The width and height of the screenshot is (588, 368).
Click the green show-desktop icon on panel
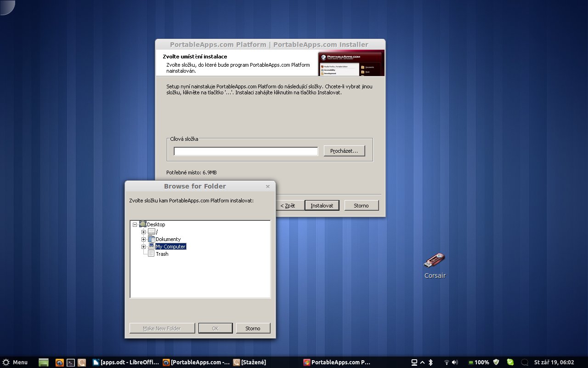[x=44, y=362]
